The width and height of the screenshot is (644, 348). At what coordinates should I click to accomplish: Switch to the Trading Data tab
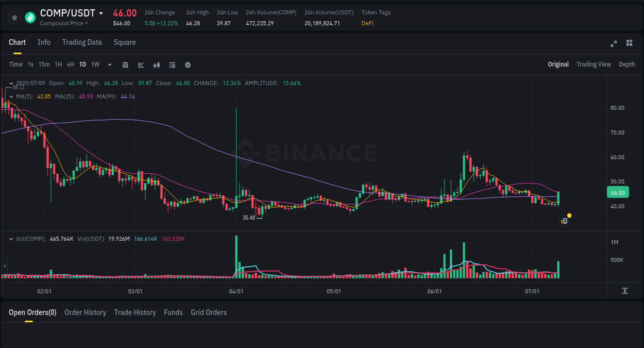pos(82,42)
